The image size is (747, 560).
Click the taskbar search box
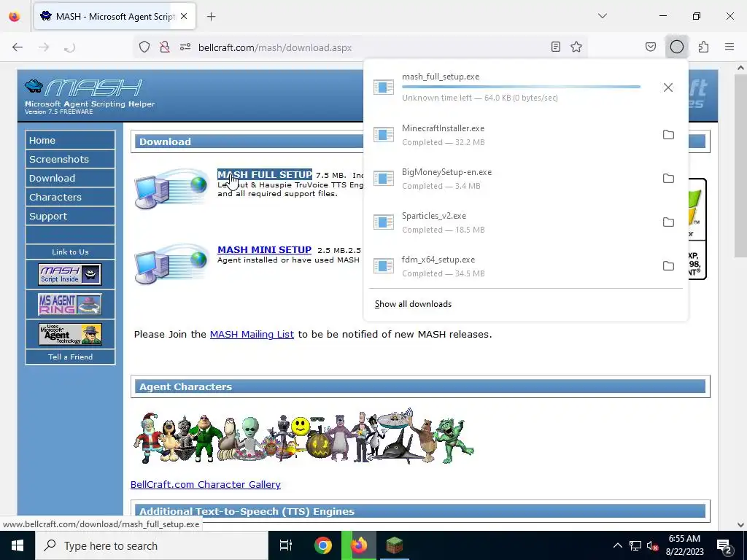[x=152, y=545]
